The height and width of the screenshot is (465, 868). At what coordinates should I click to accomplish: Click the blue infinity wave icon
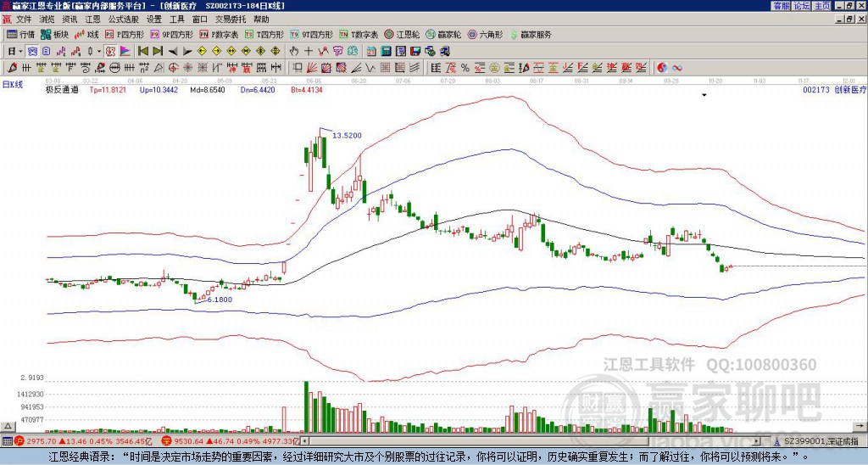[676, 68]
